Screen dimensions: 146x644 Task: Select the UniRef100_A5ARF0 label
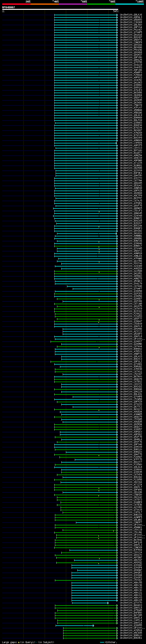[131, 72]
